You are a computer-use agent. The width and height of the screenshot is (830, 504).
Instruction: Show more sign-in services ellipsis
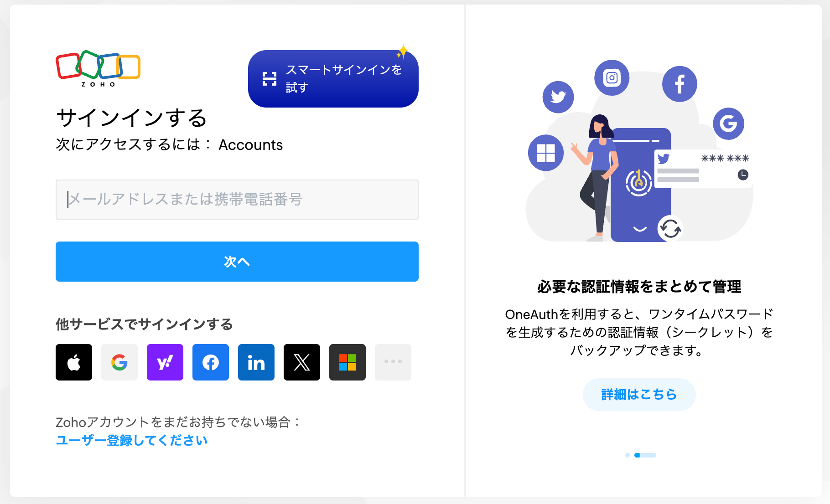pyautogui.click(x=393, y=362)
